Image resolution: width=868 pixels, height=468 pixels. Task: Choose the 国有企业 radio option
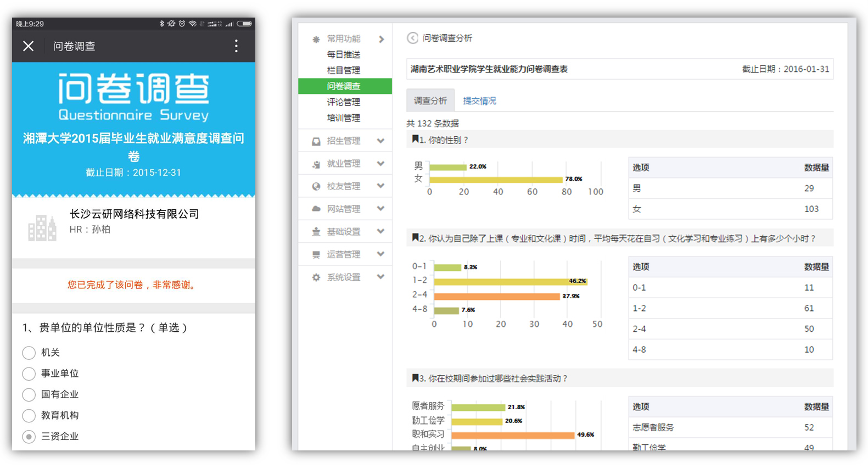[29, 394]
